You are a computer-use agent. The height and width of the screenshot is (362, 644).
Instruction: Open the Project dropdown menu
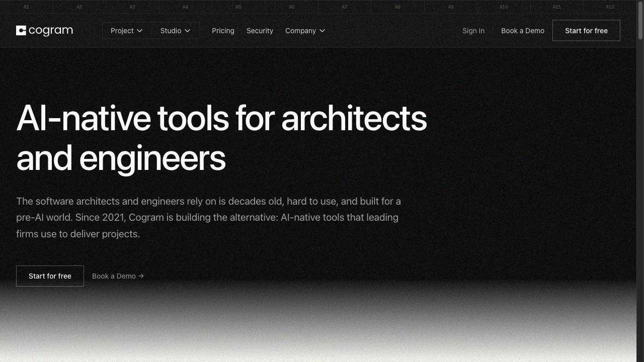tap(127, 31)
